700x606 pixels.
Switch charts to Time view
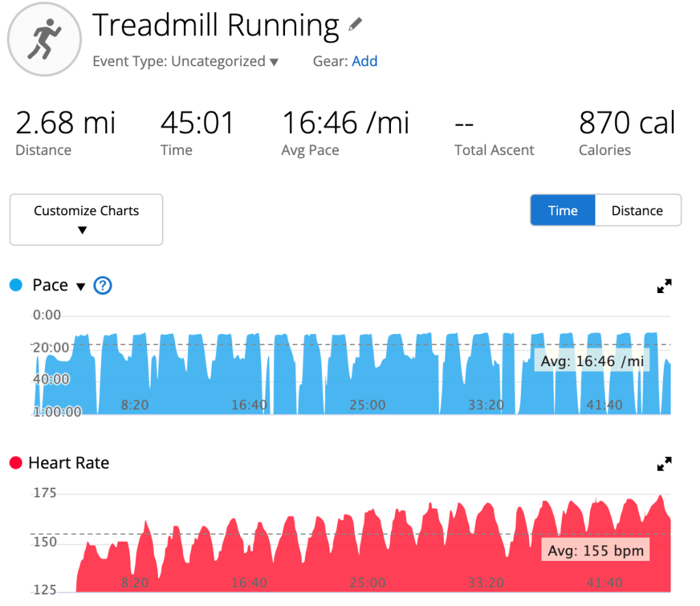(563, 210)
